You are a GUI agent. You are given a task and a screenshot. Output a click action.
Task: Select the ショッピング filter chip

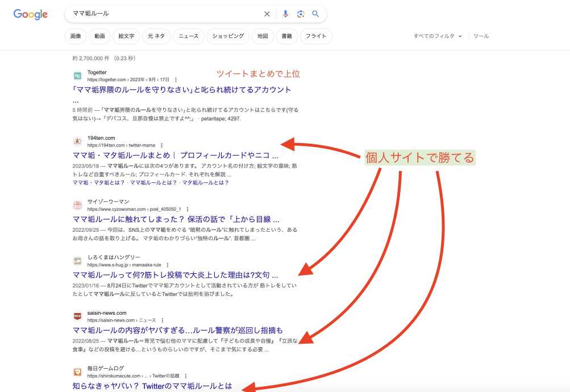click(228, 36)
